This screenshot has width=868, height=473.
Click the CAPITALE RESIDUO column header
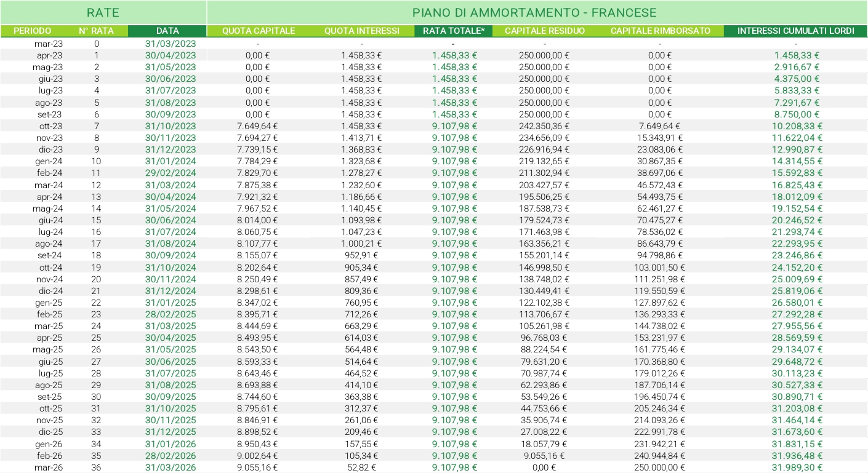(544, 31)
